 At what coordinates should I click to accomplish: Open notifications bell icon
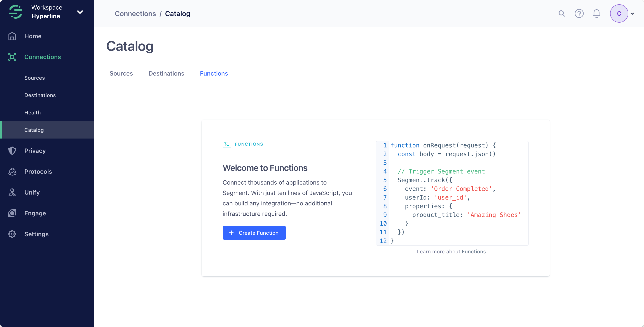click(x=597, y=13)
